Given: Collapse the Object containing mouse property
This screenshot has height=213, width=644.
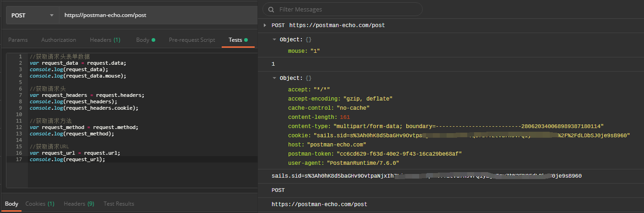Looking at the screenshot, I should pos(274,40).
